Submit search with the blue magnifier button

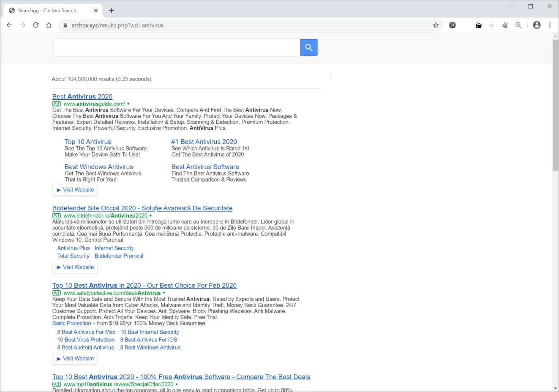tap(309, 47)
